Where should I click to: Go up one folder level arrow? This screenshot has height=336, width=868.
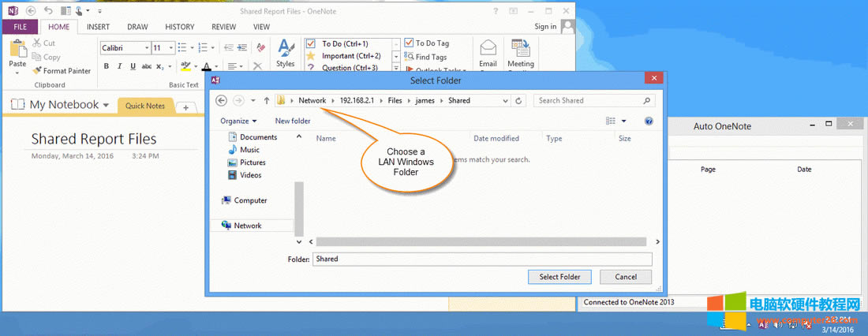[x=267, y=101]
